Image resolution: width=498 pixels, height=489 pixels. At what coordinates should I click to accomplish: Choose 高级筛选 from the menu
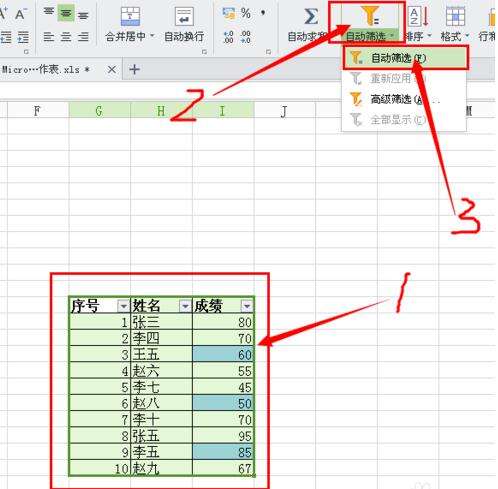(x=404, y=99)
